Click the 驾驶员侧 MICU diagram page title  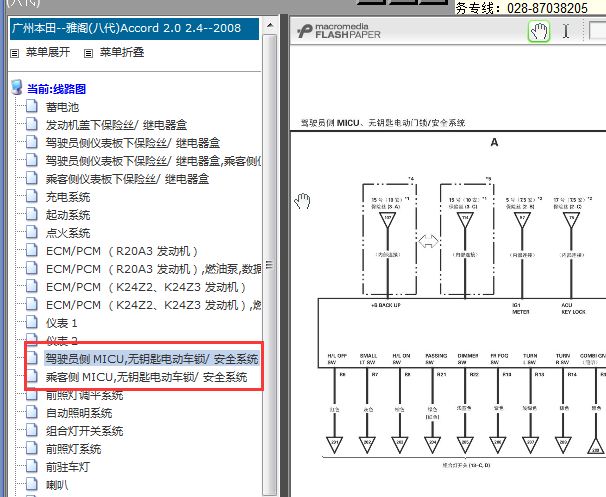(x=383, y=123)
